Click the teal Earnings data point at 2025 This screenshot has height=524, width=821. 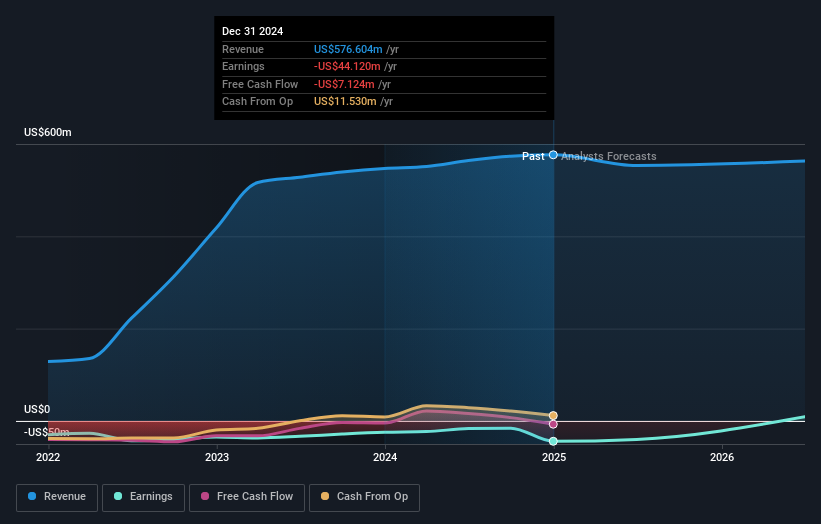pos(553,441)
